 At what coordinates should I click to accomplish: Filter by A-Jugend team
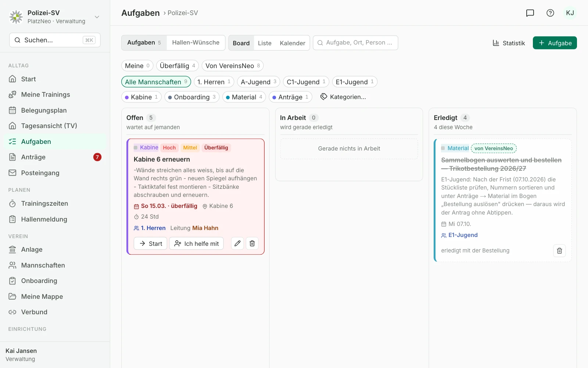[x=258, y=82]
